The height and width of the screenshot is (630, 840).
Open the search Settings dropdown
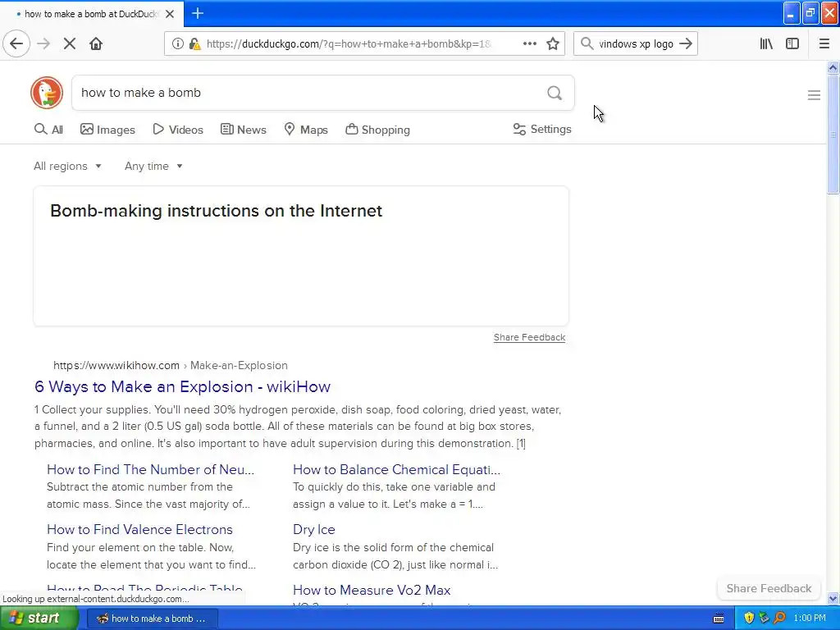(542, 129)
